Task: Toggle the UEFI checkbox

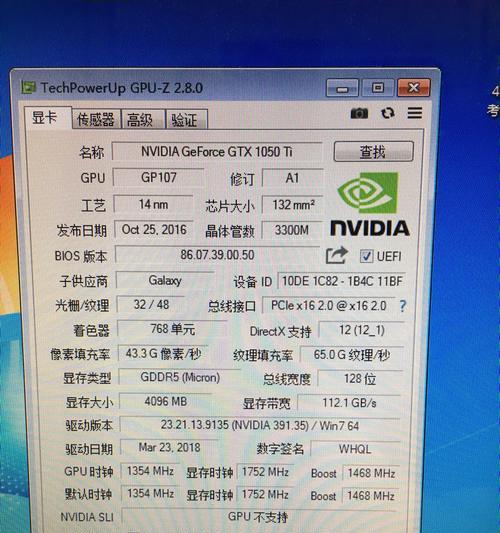Action: [366, 256]
